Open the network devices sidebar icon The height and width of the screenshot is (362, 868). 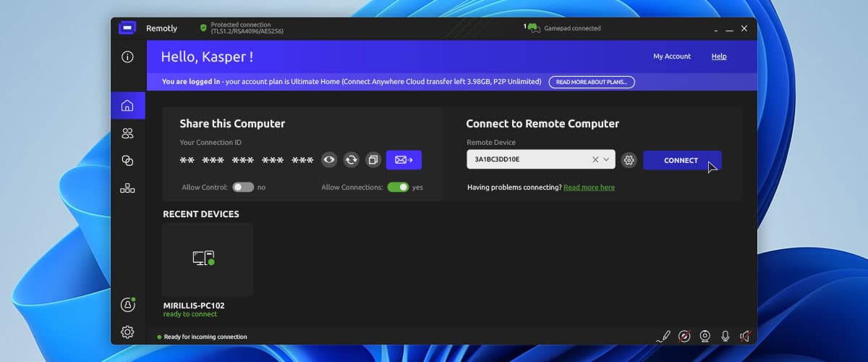127,188
